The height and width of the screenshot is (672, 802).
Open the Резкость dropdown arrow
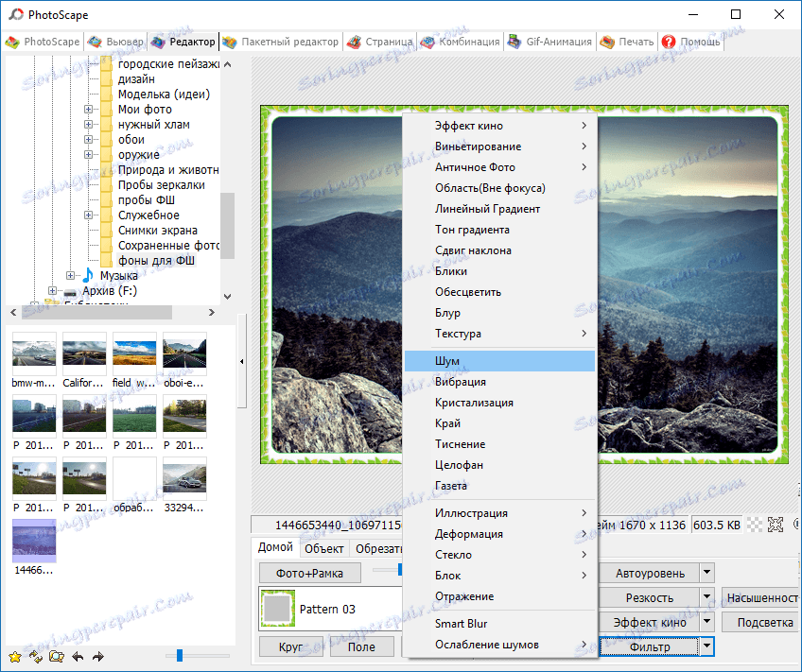pos(706,596)
